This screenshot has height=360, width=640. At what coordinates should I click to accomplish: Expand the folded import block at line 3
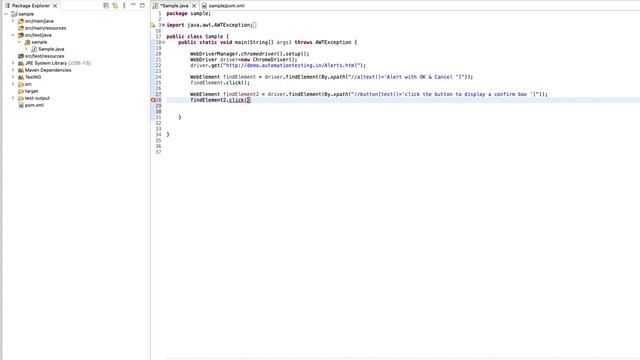click(x=164, y=25)
